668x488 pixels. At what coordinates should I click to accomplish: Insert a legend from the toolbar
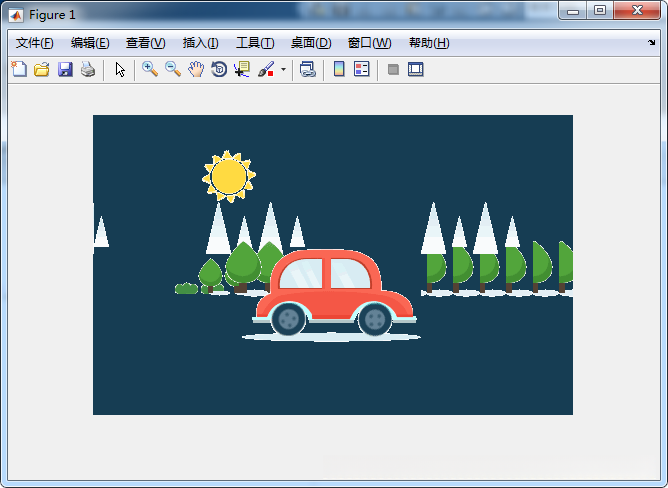pos(362,70)
